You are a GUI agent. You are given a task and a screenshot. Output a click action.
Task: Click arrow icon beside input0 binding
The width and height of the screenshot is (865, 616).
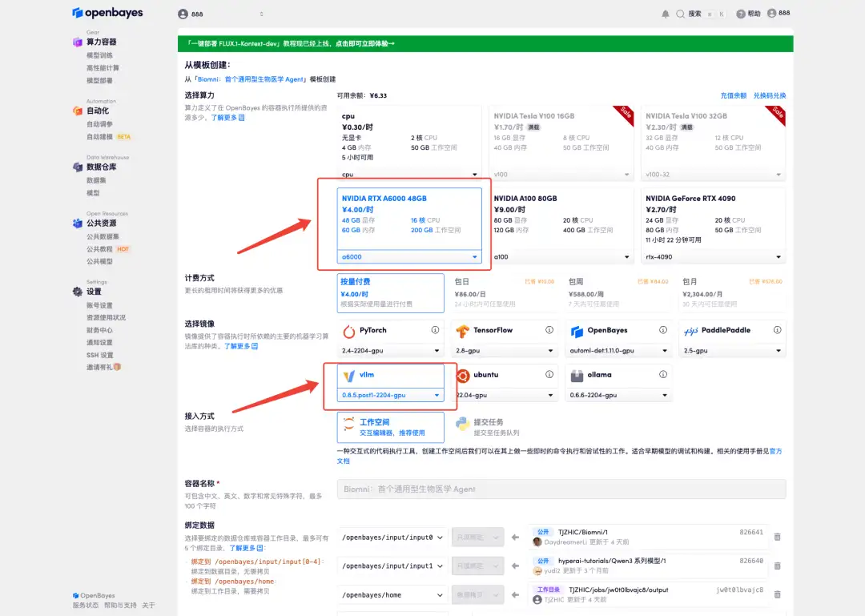[515, 537]
